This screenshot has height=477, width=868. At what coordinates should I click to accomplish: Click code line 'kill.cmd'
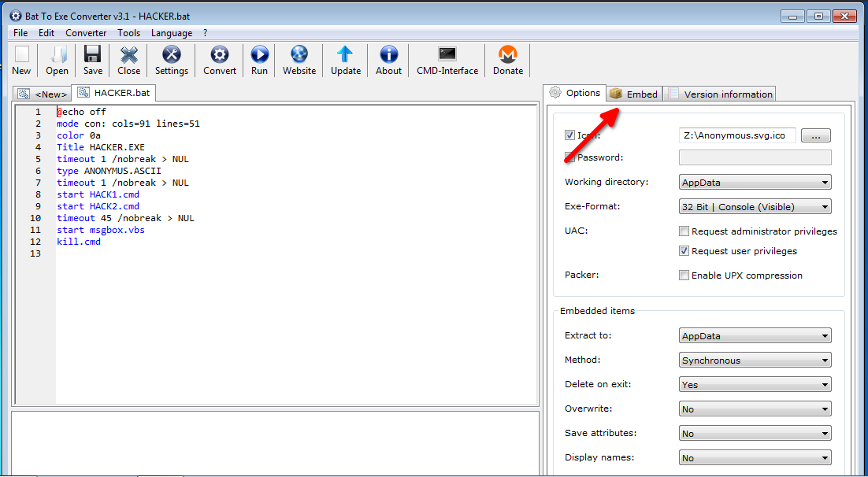pyautogui.click(x=79, y=242)
